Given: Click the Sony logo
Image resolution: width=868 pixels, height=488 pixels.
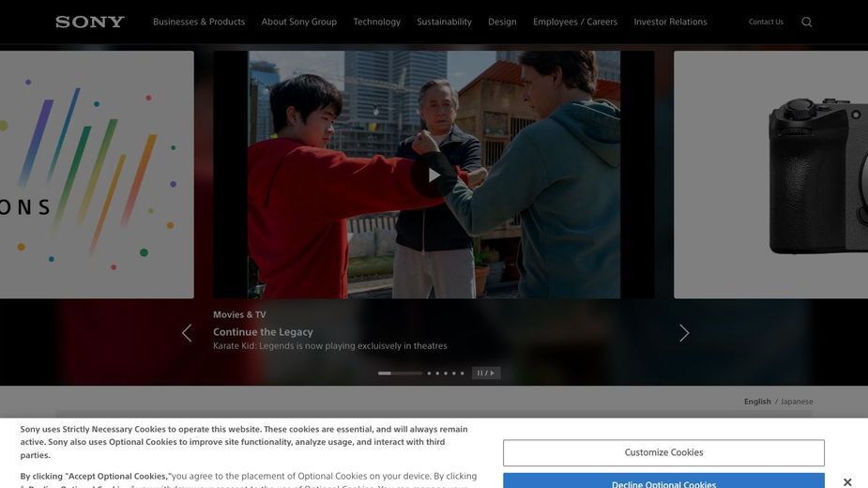Looking at the screenshot, I should (x=90, y=22).
